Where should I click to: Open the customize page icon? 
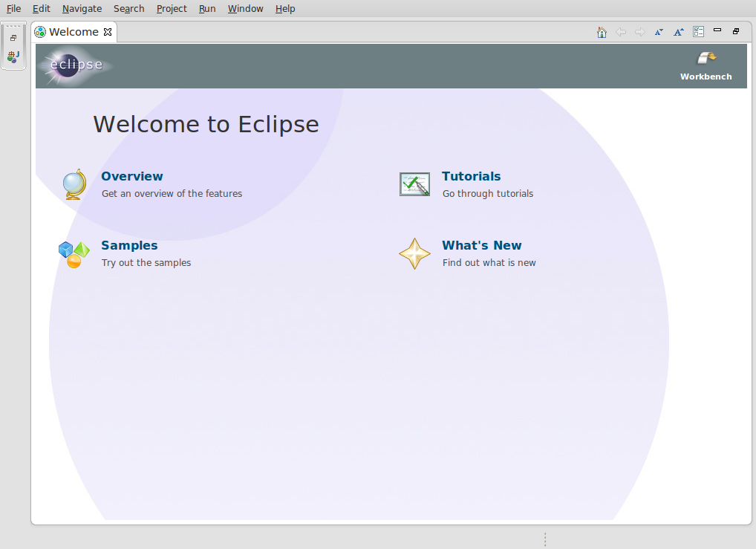click(698, 32)
